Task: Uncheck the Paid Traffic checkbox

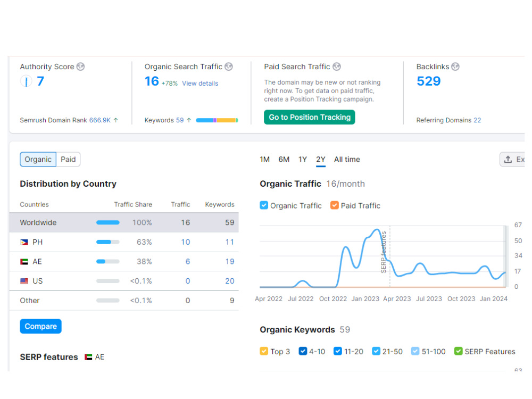Action: coord(335,205)
